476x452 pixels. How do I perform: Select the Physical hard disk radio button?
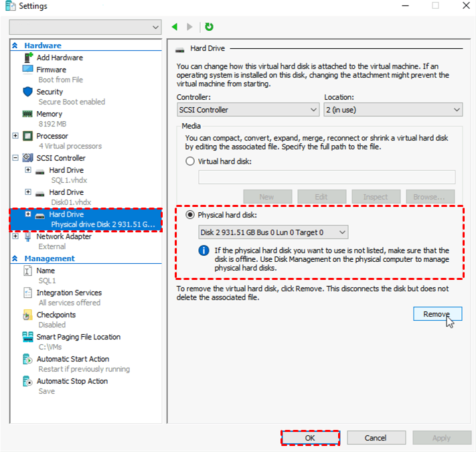[190, 215]
